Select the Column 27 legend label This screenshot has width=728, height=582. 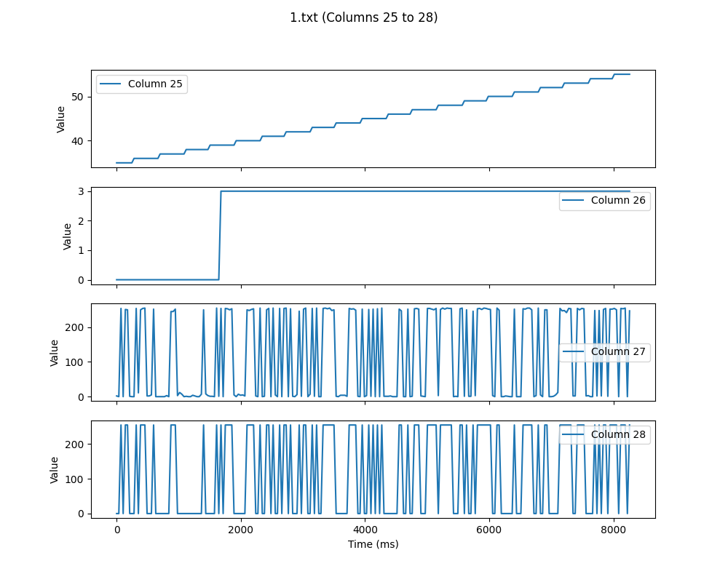point(618,351)
